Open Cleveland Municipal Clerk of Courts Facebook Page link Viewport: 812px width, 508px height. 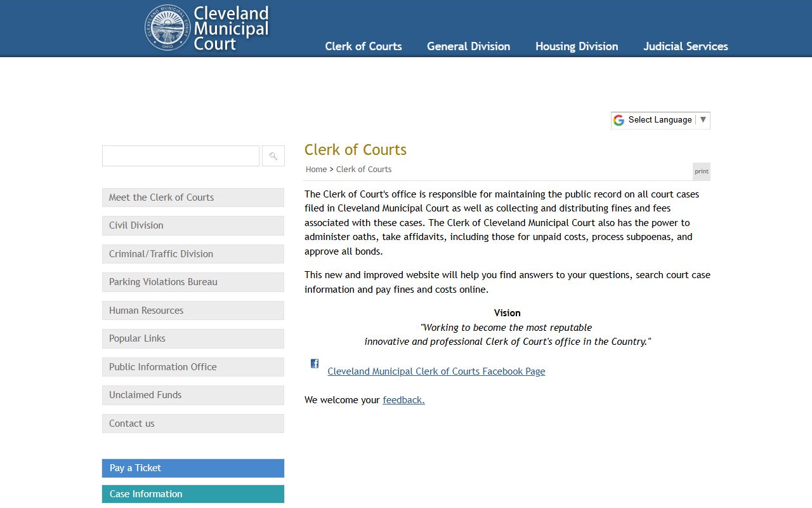[436, 371]
